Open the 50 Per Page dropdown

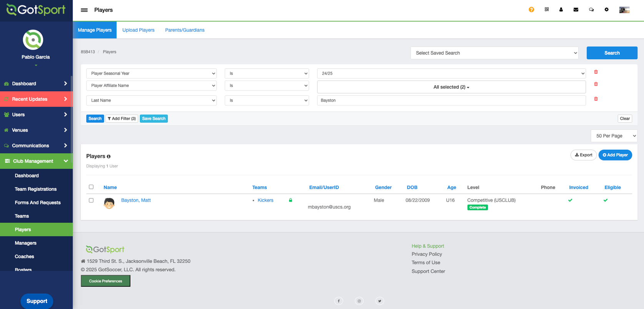tap(614, 136)
